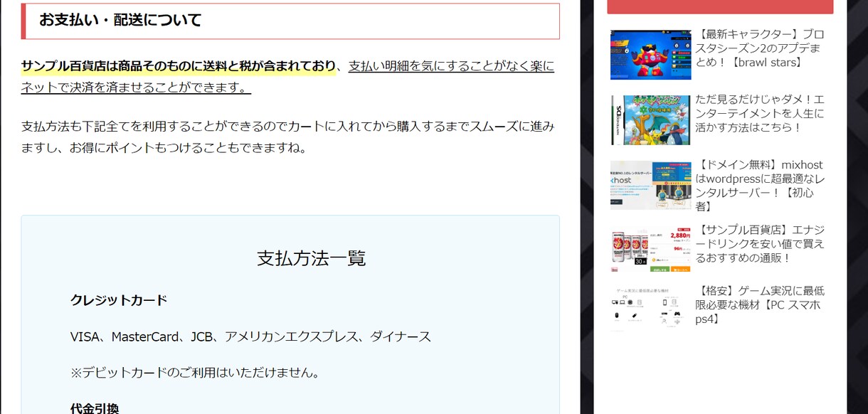Viewport: 868px width, 414px height.
Task: Click the クレジットカード bold label
Action: [x=119, y=300]
